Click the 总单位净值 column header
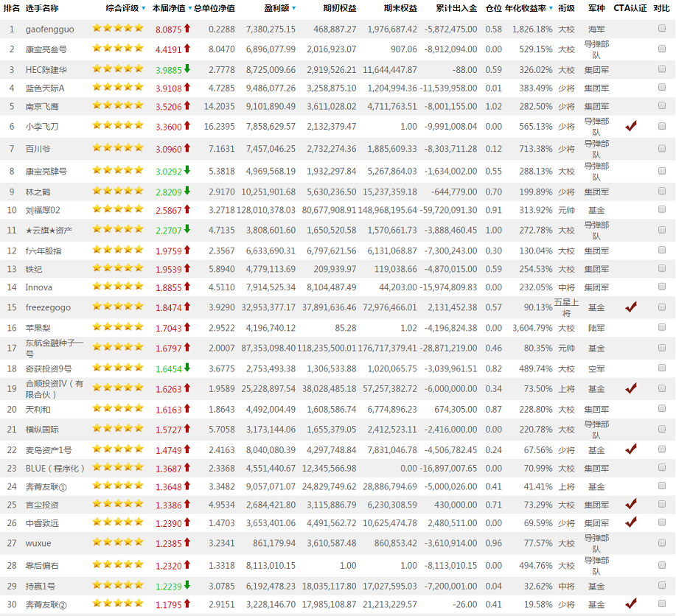Screen dimensions: 676x616 (x=215, y=8)
